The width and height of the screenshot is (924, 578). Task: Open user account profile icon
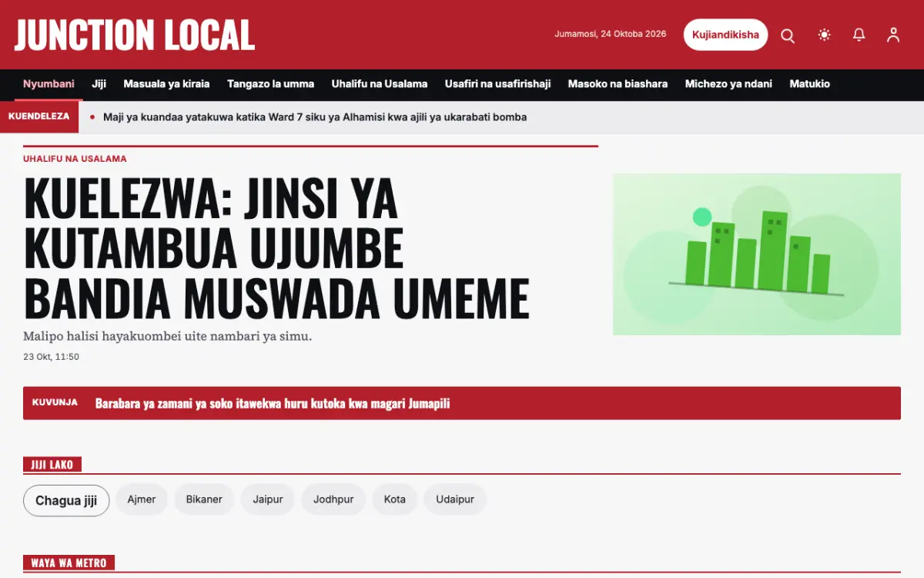point(893,35)
